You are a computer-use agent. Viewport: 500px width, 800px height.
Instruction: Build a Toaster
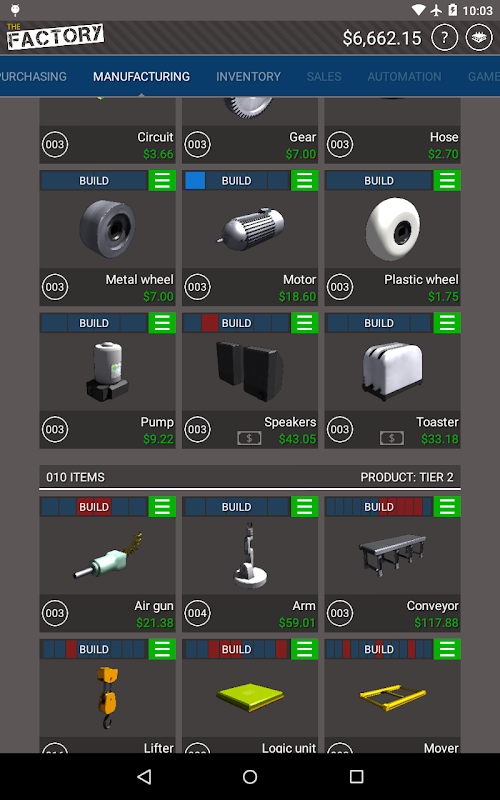point(379,323)
